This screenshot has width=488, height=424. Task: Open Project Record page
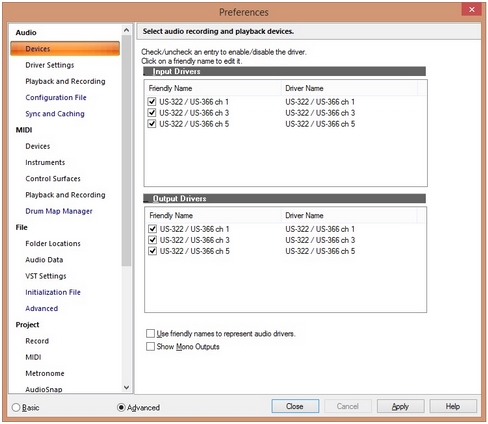pyautogui.click(x=37, y=341)
